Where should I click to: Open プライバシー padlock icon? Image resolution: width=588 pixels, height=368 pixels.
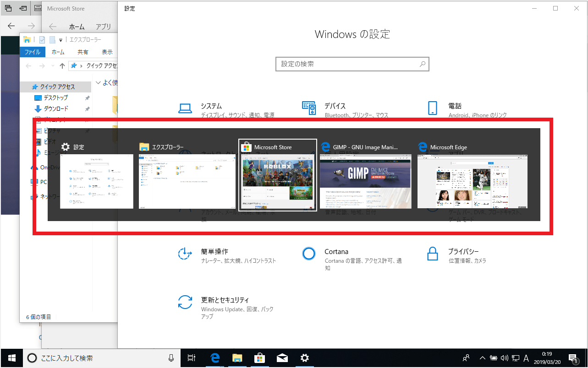click(x=432, y=253)
